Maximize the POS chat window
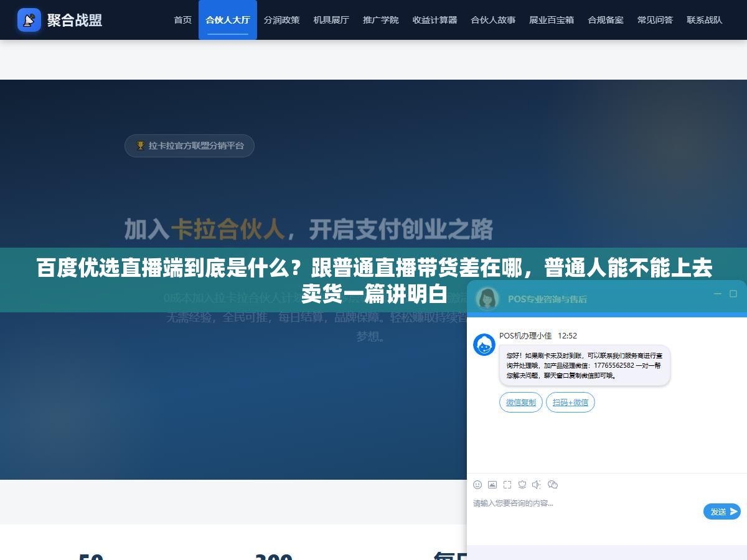747x560 pixels. pyautogui.click(x=733, y=294)
